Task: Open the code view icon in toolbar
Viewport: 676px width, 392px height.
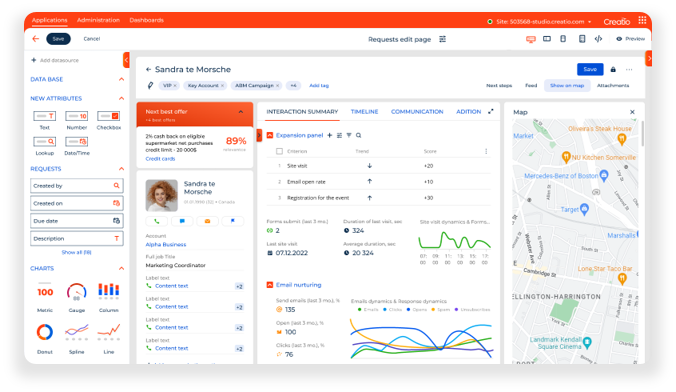Action: click(x=598, y=39)
